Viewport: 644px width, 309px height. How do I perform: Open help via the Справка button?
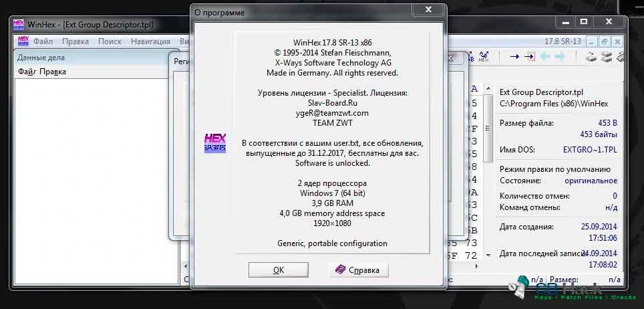(x=358, y=270)
